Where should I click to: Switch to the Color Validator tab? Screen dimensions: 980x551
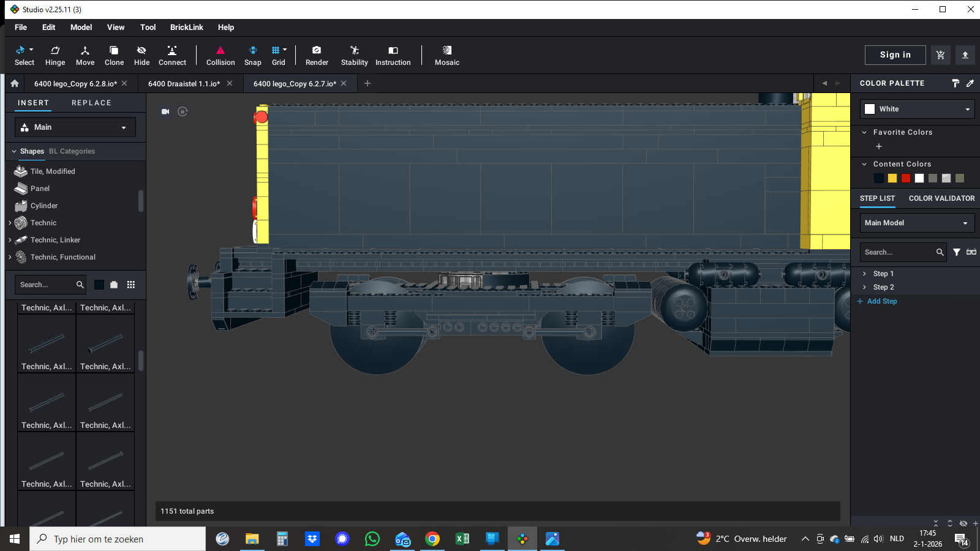(x=941, y=198)
